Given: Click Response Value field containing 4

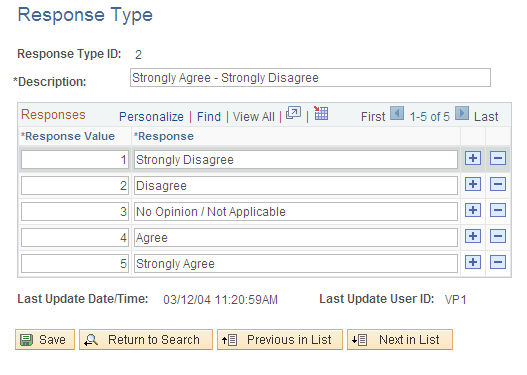Looking at the screenshot, I should click(75, 238).
